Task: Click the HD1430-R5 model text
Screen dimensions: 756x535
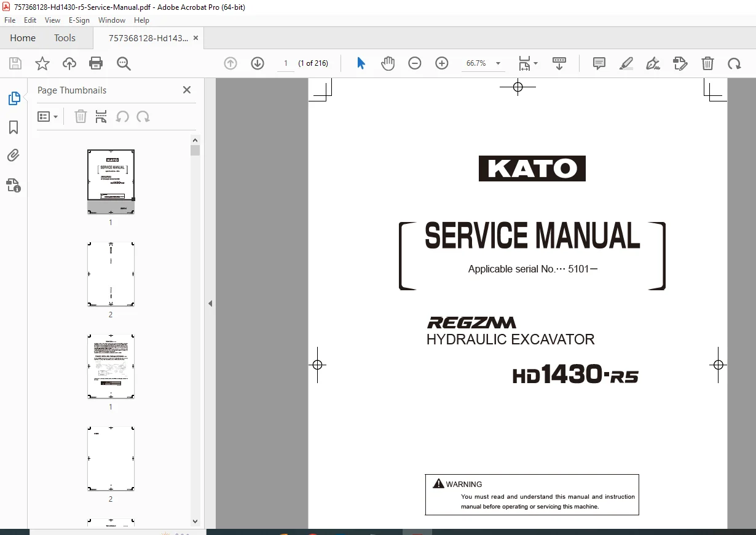Action: [576, 374]
